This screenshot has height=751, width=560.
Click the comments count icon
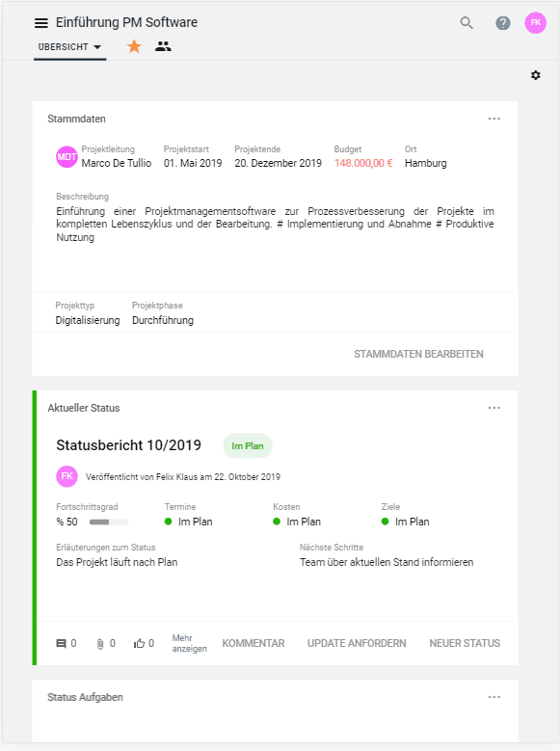pos(62,643)
